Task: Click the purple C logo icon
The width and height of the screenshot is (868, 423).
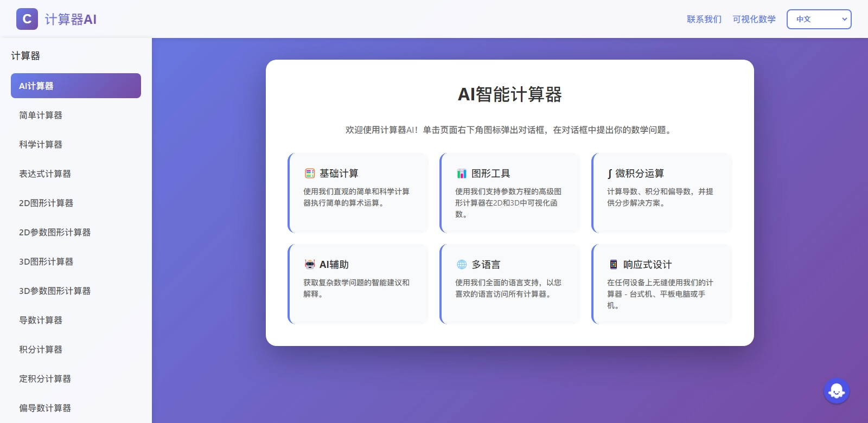Action: [x=27, y=19]
